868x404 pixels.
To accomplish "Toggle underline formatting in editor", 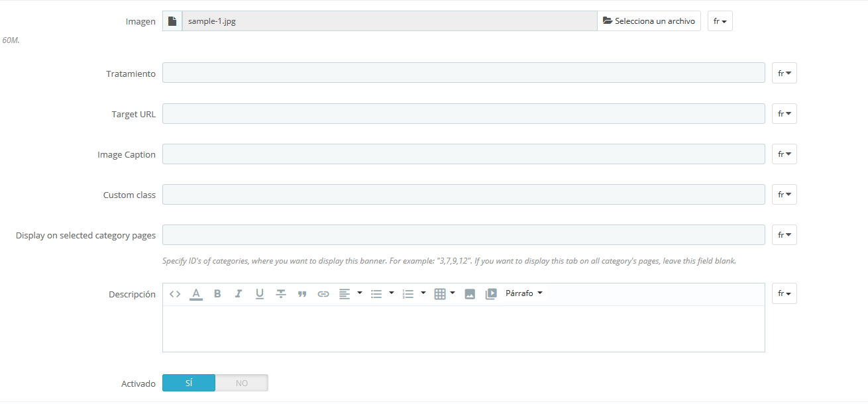I will pyautogui.click(x=260, y=294).
